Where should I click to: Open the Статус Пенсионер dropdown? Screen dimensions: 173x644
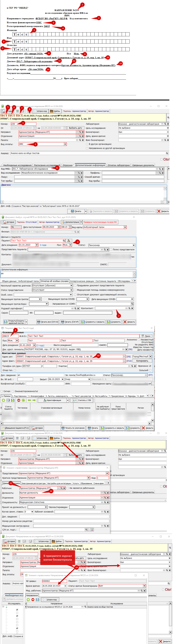134,245
